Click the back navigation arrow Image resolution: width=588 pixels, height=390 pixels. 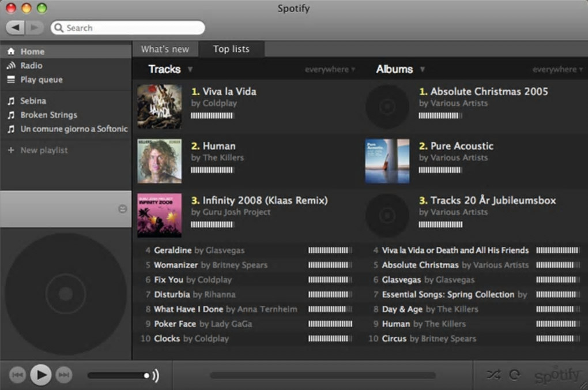click(16, 27)
